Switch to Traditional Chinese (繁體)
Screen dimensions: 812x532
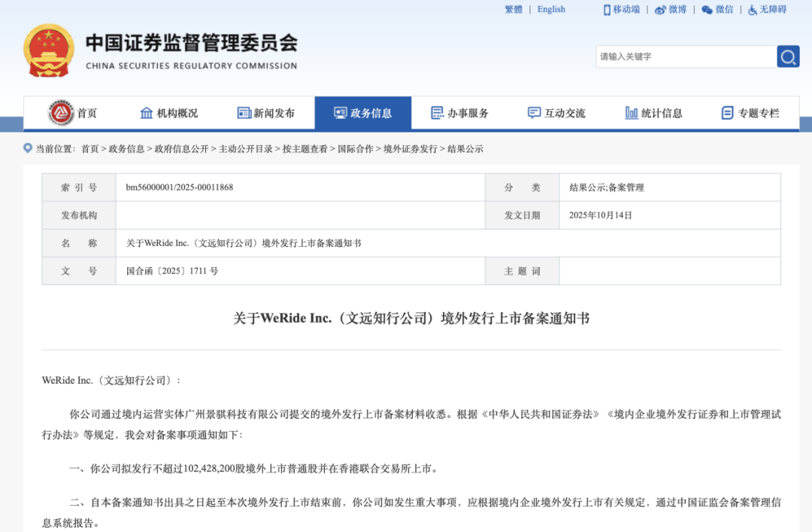(x=514, y=10)
